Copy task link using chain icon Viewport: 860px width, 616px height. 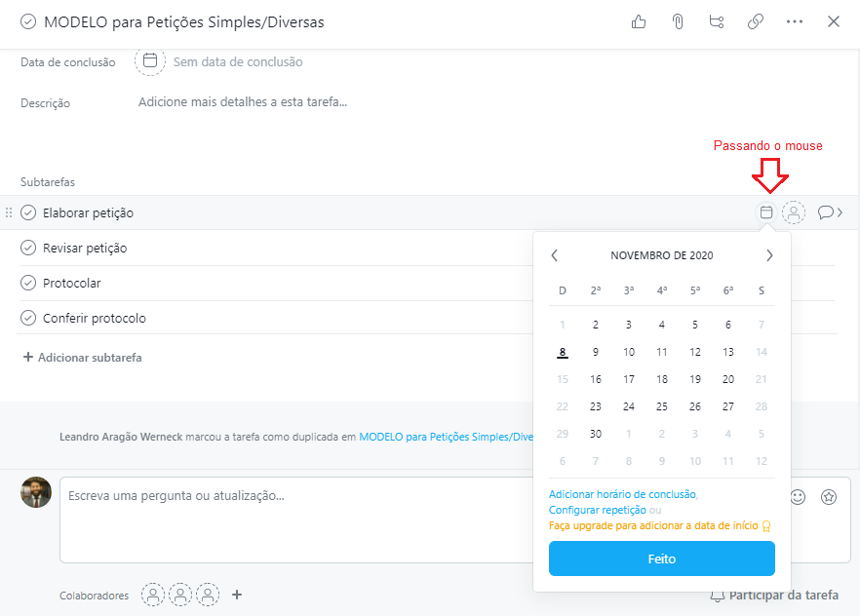756,21
